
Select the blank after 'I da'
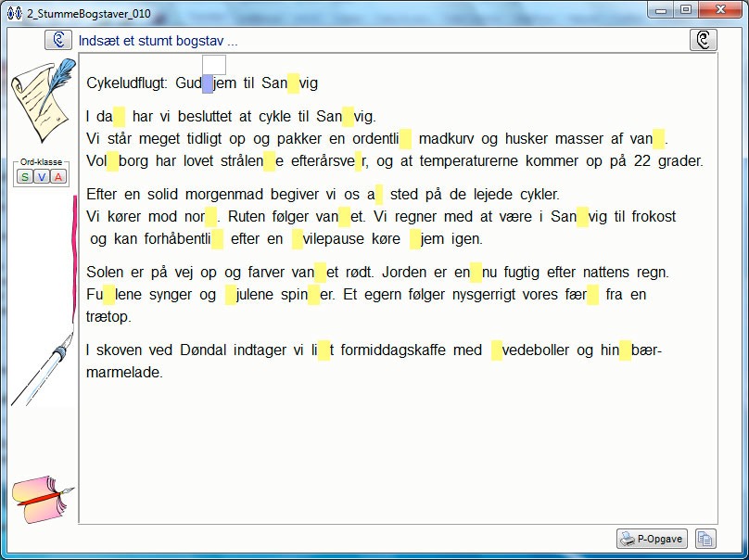pyautogui.click(x=120, y=117)
